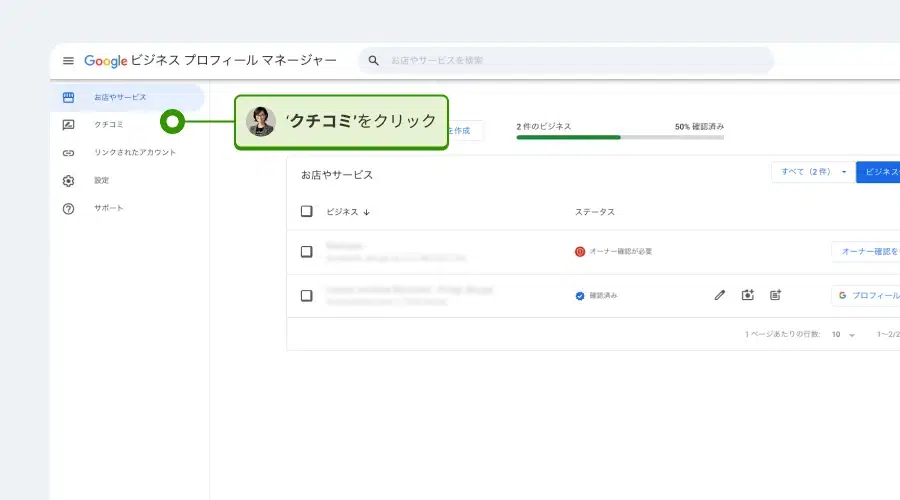Open クチコミ in the sidebar
Viewport: 900px width, 500px height.
point(108,125)
